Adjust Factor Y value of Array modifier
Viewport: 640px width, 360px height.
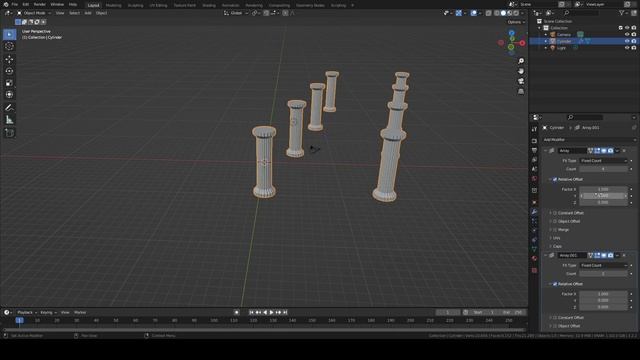(x=603, y=196)
